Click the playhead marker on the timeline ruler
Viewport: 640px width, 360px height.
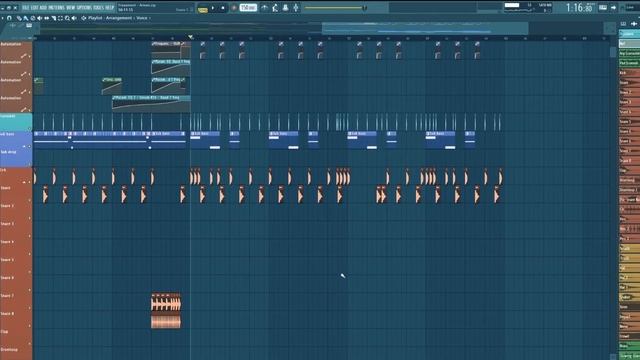(190, 38)
